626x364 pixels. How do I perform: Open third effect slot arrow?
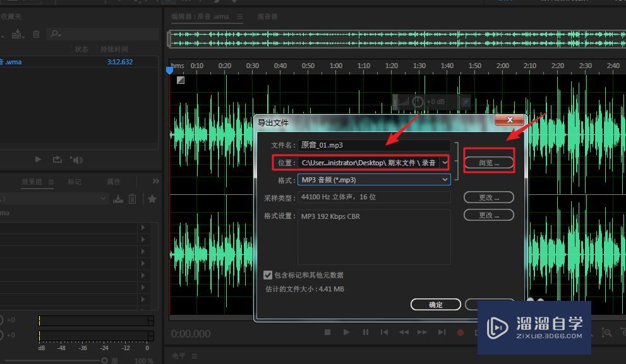[143, 251]
